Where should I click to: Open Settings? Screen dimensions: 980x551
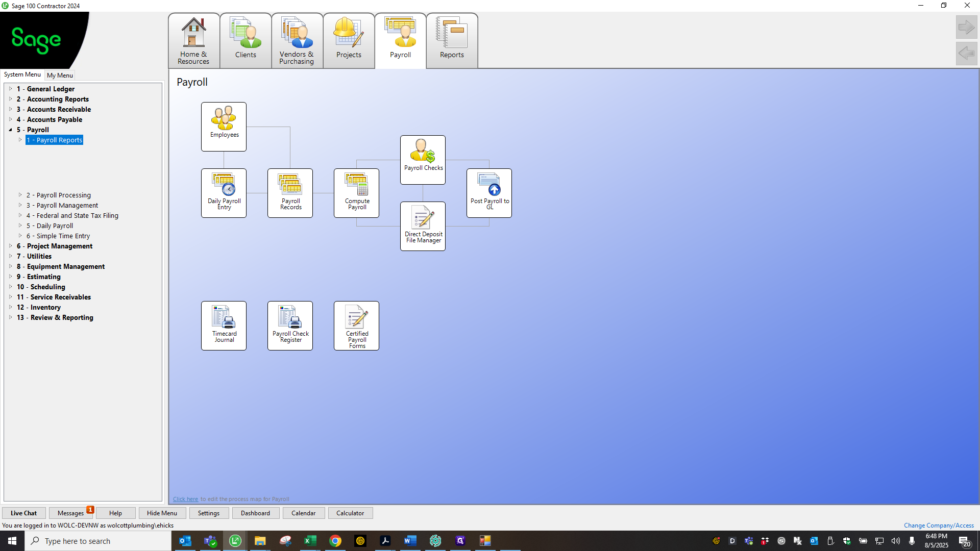[x=209, y=513]
